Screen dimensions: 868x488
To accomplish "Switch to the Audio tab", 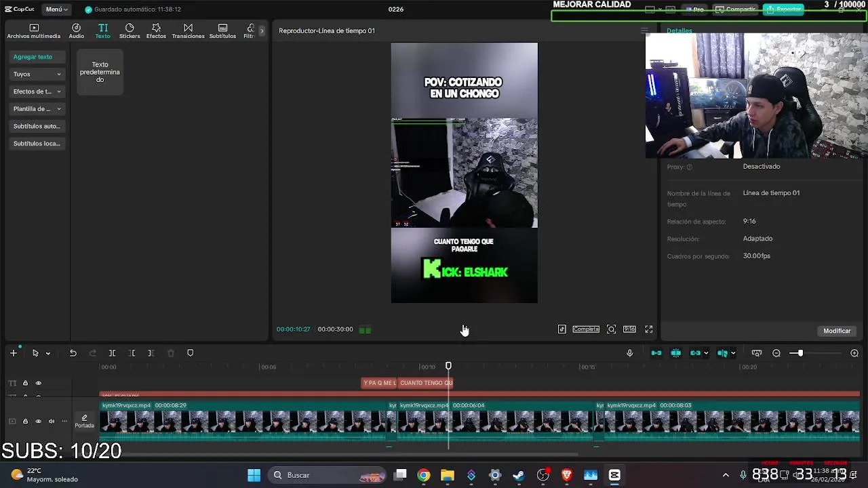I will pos(76,31).
